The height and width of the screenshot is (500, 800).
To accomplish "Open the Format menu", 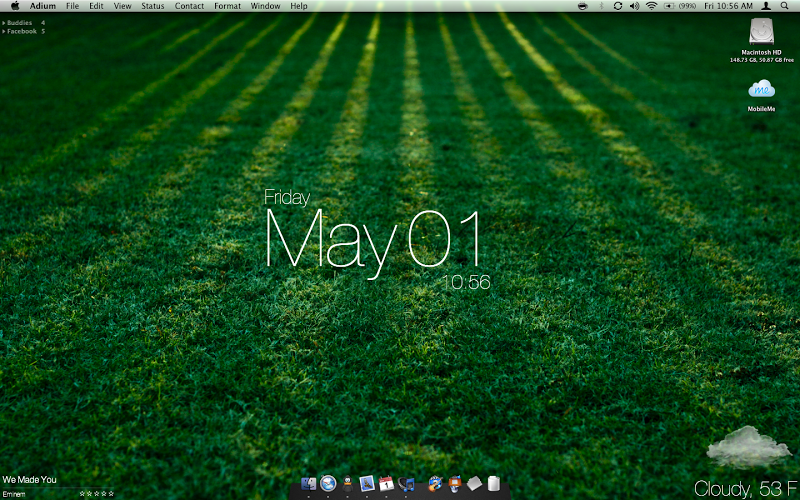I will point(227,6).
